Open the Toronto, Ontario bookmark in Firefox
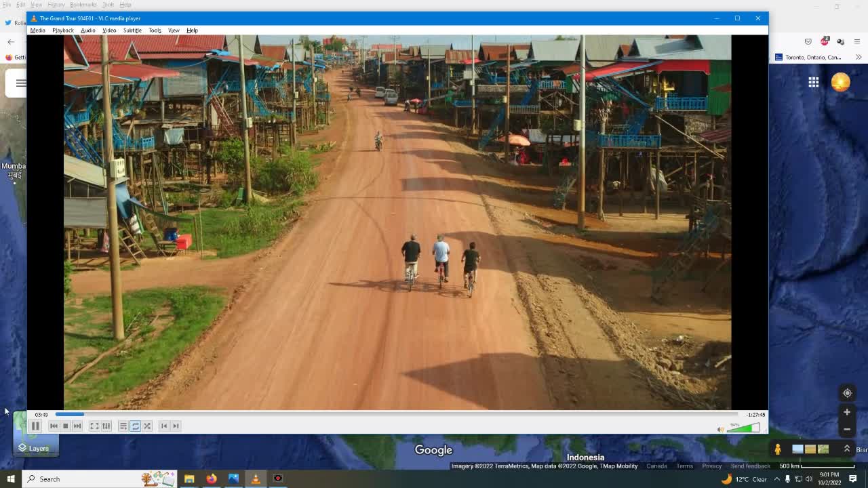 808,58
